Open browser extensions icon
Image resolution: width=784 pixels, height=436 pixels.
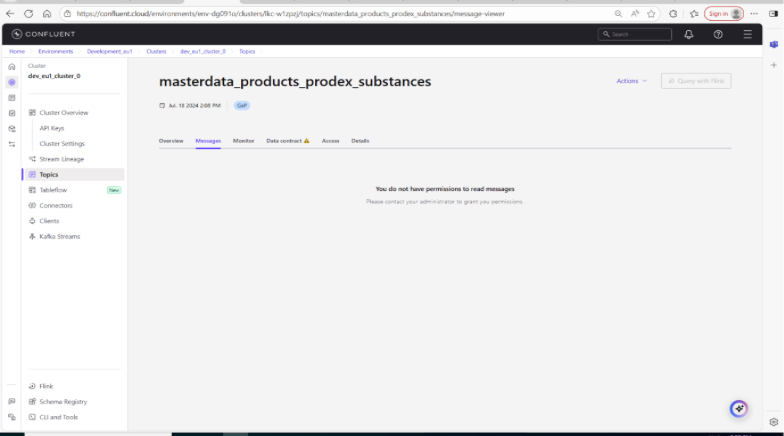pos(674,14)
